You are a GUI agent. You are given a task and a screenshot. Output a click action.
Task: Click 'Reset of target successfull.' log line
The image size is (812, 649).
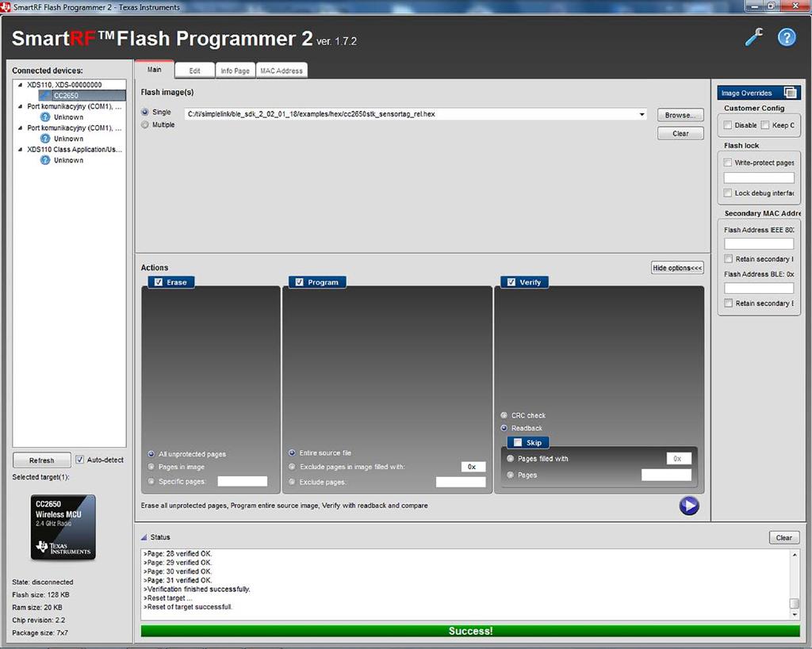[x=189, y=606]
